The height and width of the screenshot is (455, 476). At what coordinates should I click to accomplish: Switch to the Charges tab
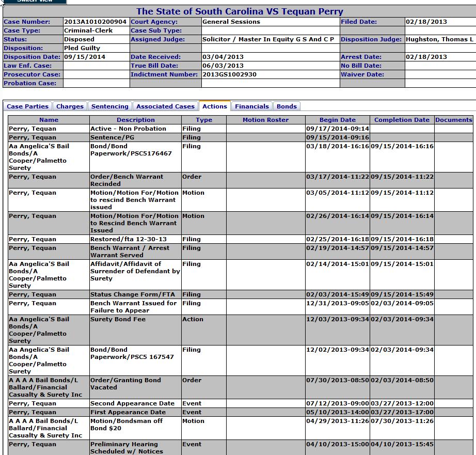point(70,106)
